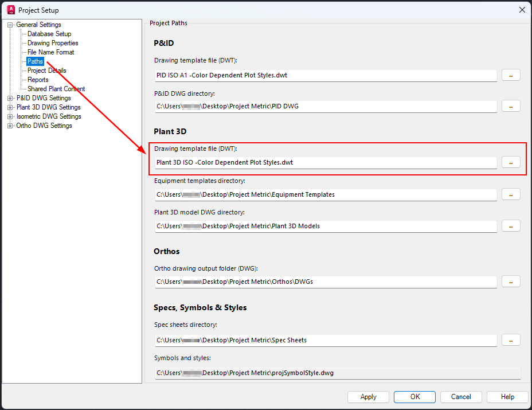532x410 pixels.
Task: Select Database Setup in the tree
Action: pos(49,34)
